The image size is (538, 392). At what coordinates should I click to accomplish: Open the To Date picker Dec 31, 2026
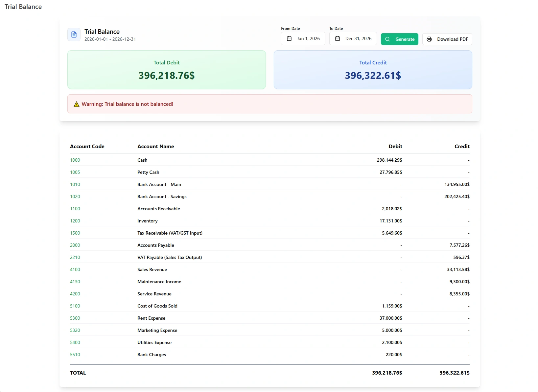(x=353, y=38)
